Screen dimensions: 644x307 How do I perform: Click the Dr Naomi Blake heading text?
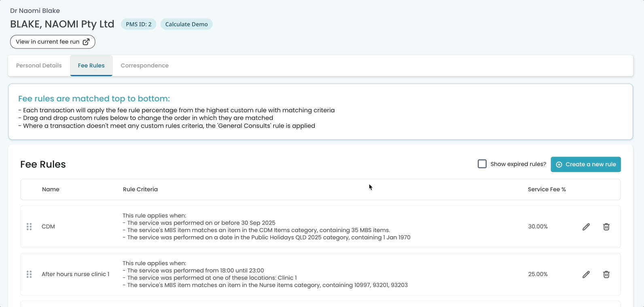pyautogui.click(x=35, y=11)
